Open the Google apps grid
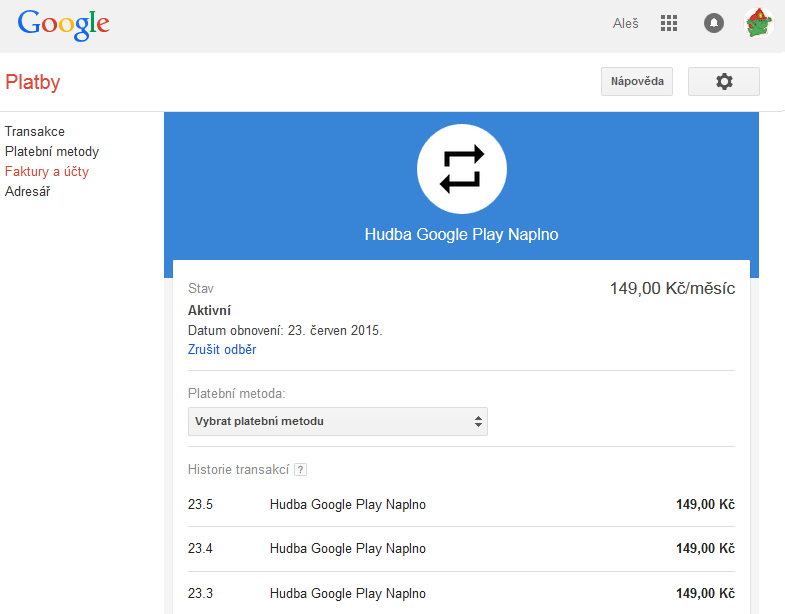The height and width of the screenshot is (614, 785). click(669, 23)
